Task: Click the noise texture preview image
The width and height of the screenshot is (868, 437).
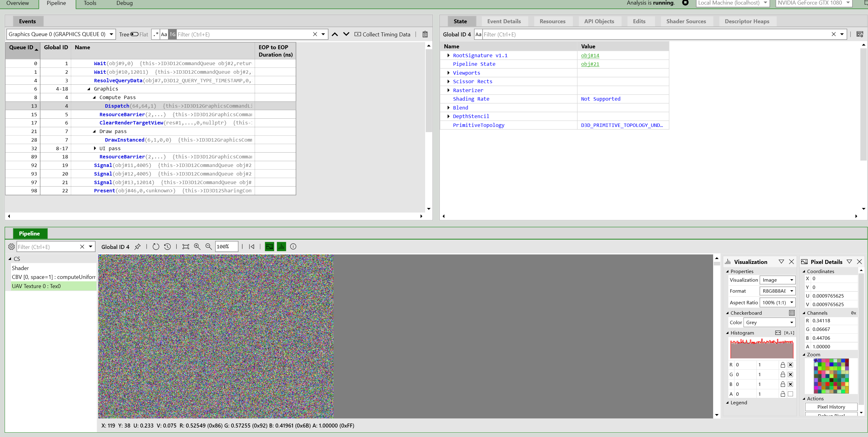Action: point(216,336)
